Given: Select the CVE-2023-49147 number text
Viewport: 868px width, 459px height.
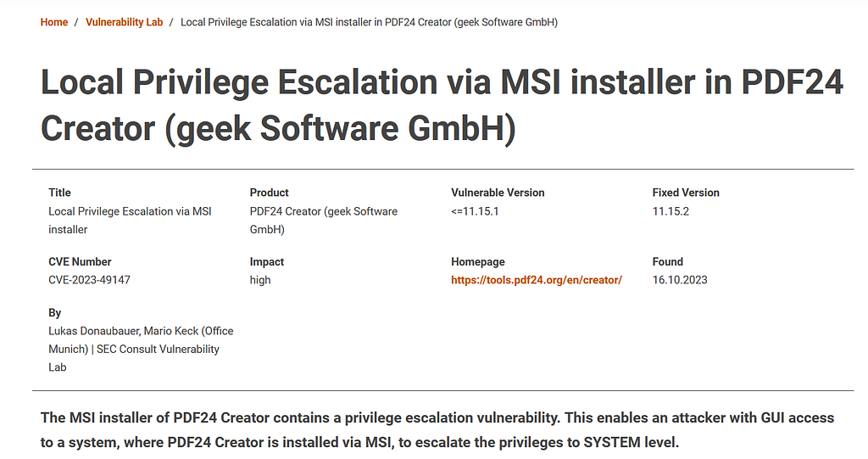Looking at the screenshot, I should point(89,280).
